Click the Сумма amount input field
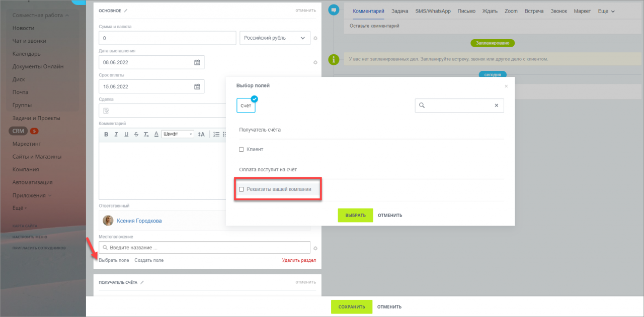 pyautogui.click(x=168, y=38)
